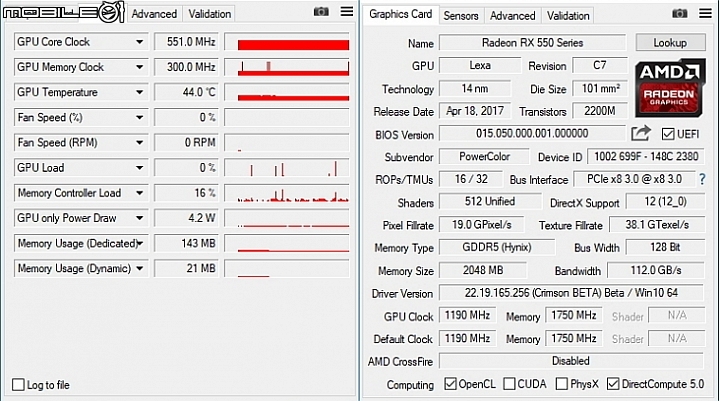Click the Bus Interface PCIe x8 3.0 field

coord(634,179)
